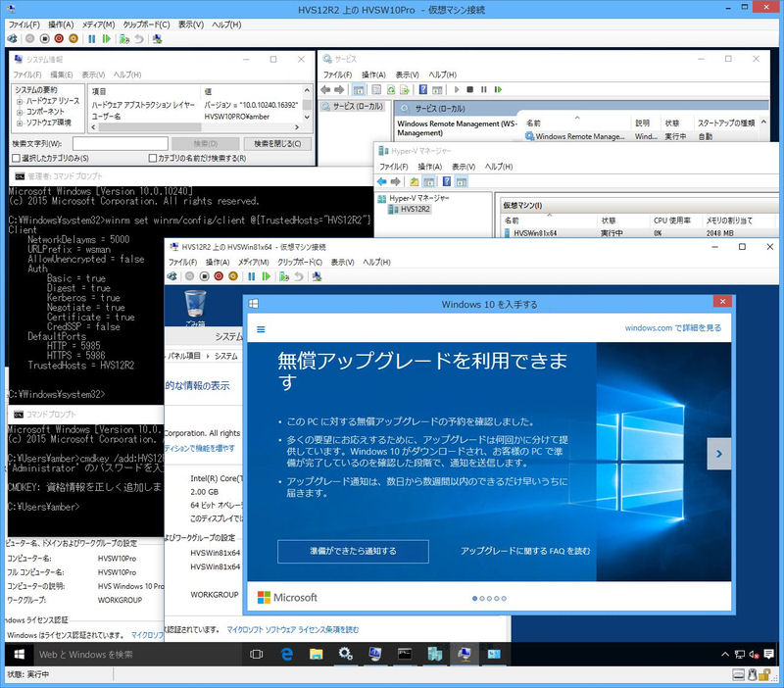Pause the HVSWin81x64 virtual machine

(252, 276)
